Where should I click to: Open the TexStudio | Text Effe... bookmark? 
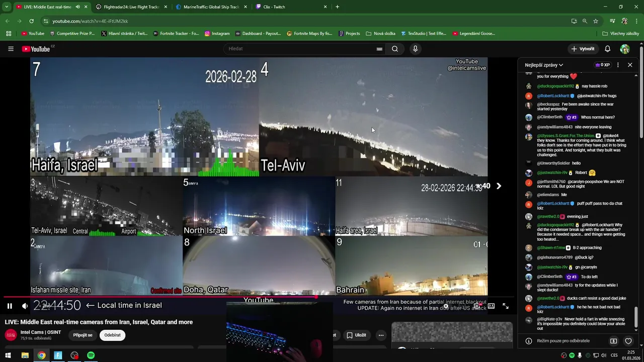(x=424, y=34)
